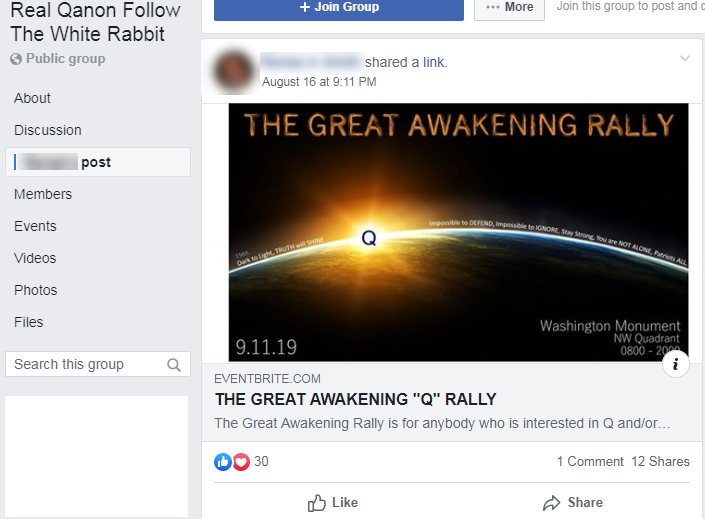The height and width of the screenshot is (519, 705).
Task: Open the Great Awakening Rally image preview
Action: [x=458, y=232]
